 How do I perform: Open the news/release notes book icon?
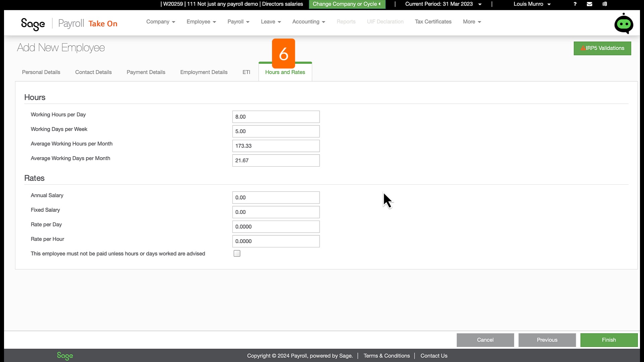(605, 4)
